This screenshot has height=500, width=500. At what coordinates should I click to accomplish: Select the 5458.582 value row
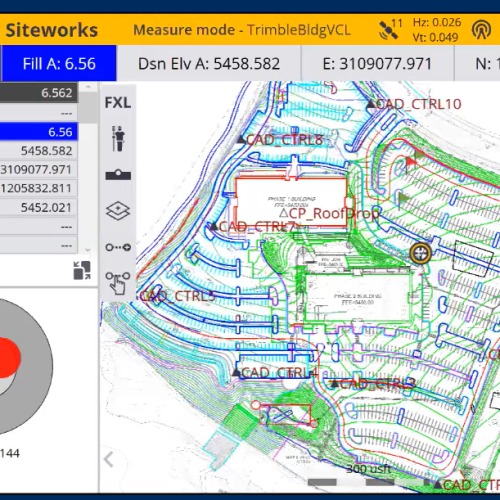point(39,151)
